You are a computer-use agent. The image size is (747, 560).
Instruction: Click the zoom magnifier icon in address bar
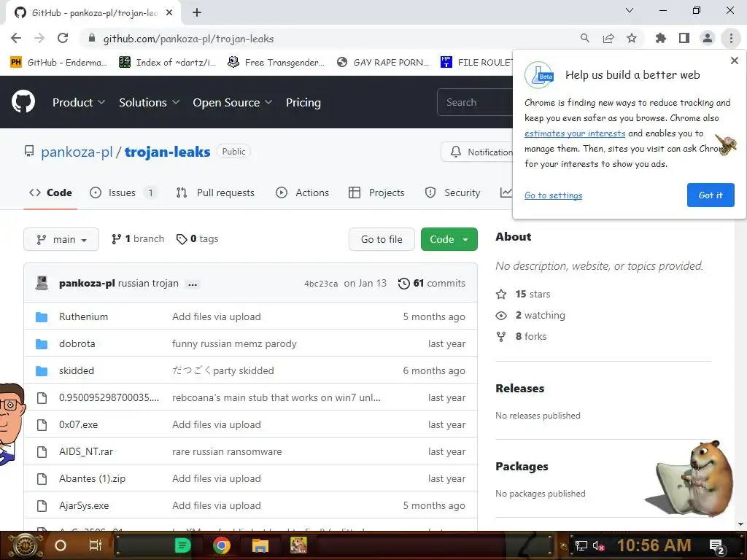585,38
